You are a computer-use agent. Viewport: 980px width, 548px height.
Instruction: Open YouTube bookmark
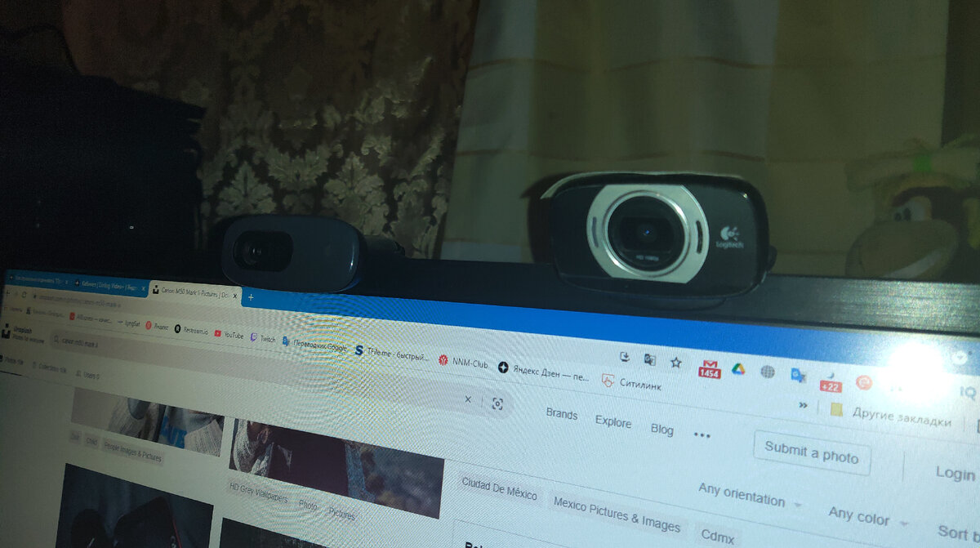(229, 335)
